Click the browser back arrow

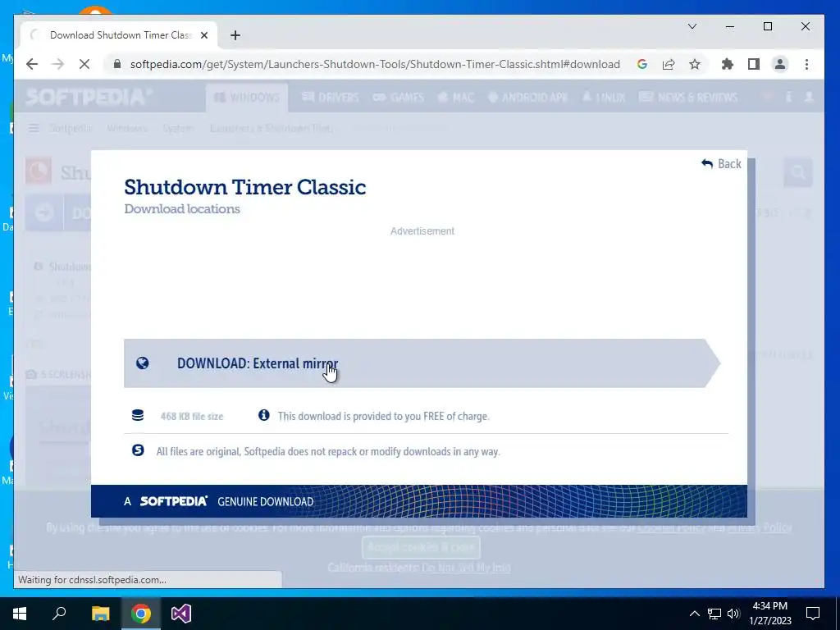[32, 64]
